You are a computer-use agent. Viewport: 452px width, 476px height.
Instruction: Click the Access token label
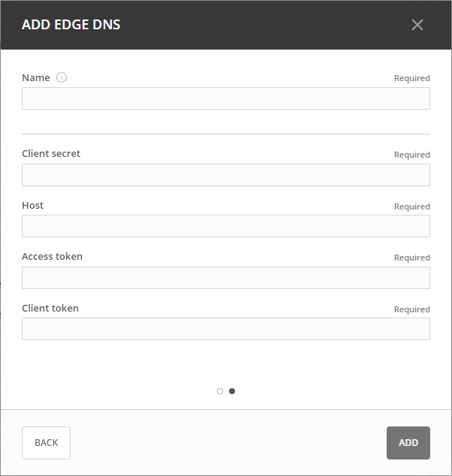[x=52, y=257]
